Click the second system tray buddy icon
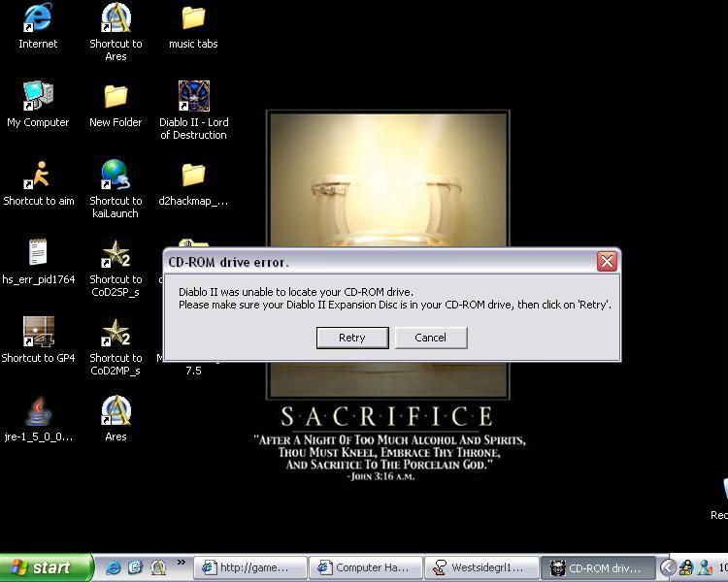 (x=706, y=567)
